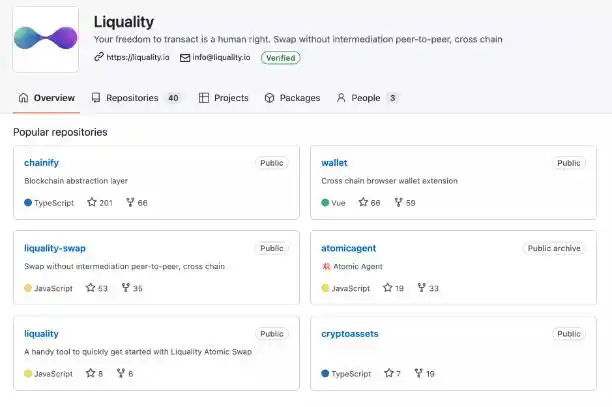Click the Liquality organization avatar logo

pyautogui.click(x=46, y=39)
